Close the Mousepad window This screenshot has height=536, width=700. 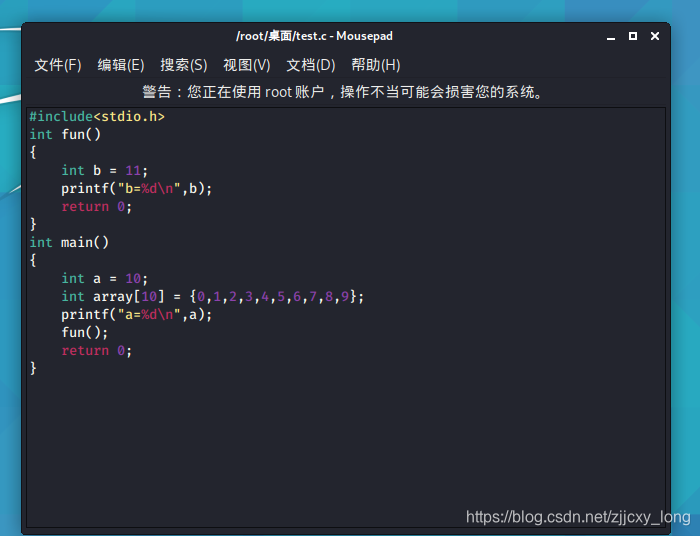click(x=655, y=36)
